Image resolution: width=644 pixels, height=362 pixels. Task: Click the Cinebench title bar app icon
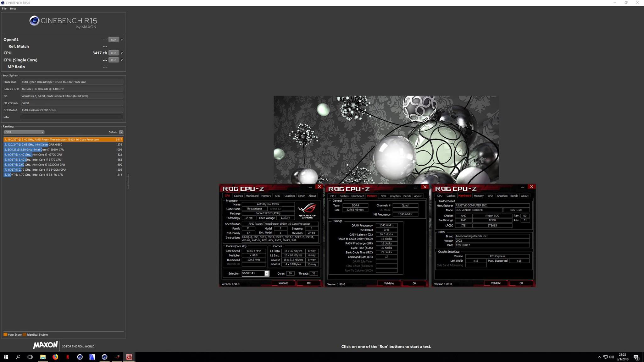(x=3, y=3)
